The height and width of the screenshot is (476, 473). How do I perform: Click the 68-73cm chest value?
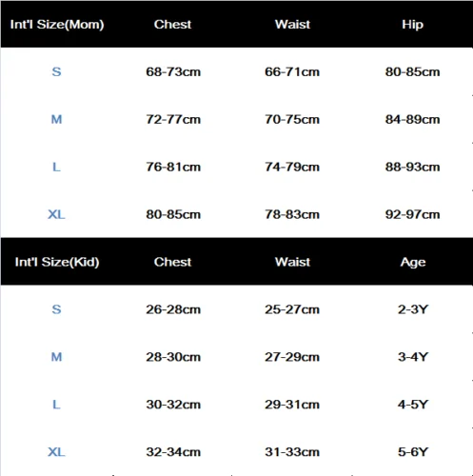point(173,71)
